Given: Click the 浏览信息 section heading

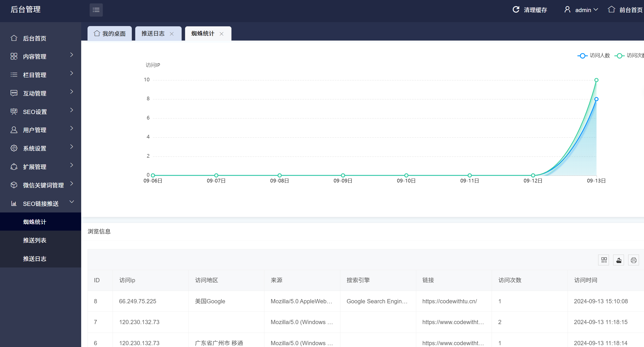Looking at the screenshot, I should 99,231.
